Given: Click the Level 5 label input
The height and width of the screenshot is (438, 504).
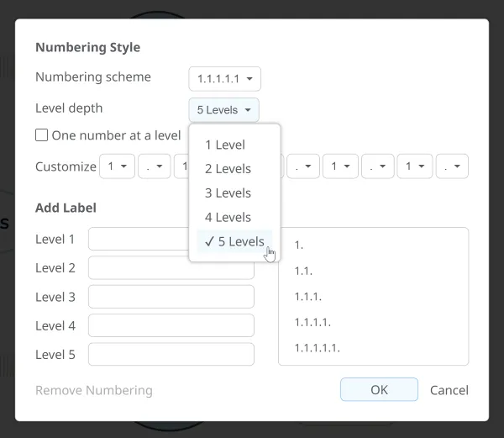Looking at the screenshot, I should point(171,354).
